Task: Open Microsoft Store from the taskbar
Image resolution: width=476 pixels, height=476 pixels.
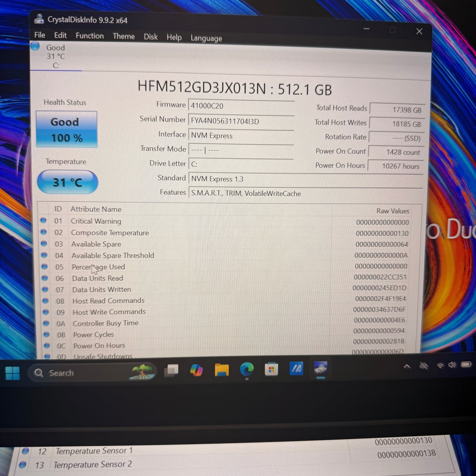Action: click(x=271, y=369)
